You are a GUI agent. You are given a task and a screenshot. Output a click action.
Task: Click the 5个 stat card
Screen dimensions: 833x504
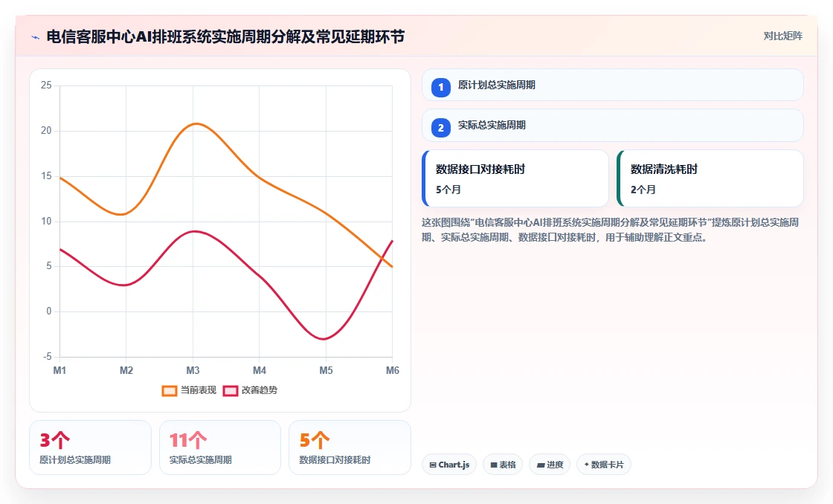(350, 448)
